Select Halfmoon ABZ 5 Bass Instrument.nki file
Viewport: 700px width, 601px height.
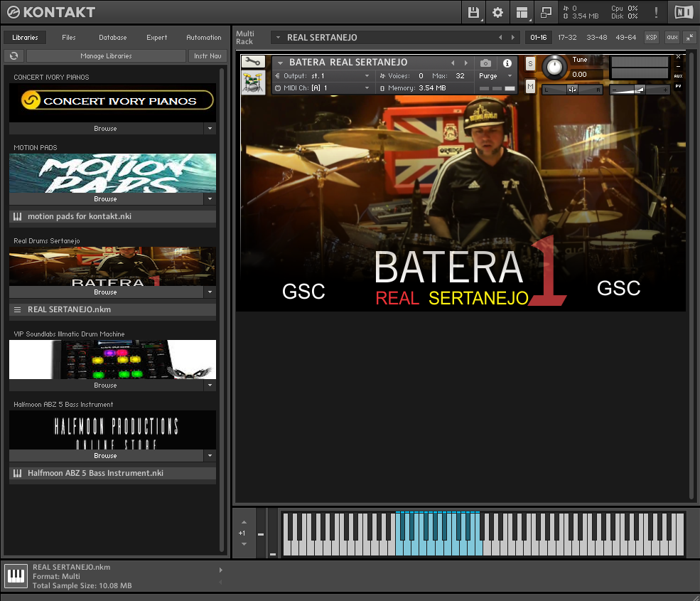pyautogui.click(x=112, y=473)
